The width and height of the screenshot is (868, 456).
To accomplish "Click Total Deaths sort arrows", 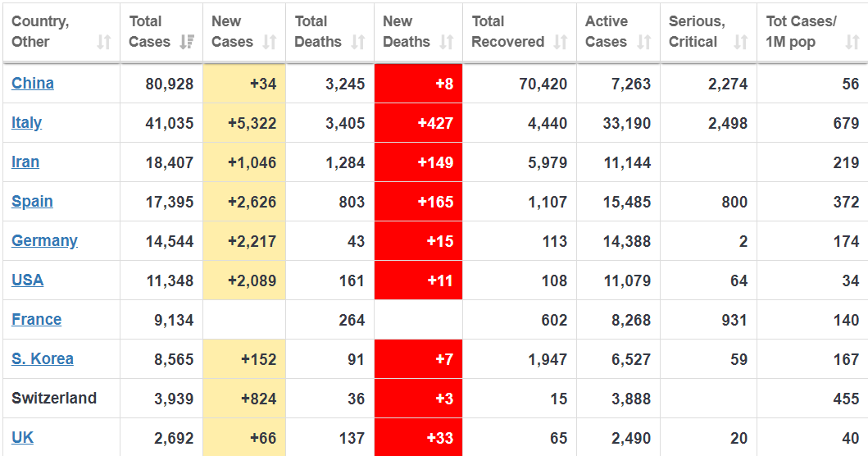I will [357, 42].
